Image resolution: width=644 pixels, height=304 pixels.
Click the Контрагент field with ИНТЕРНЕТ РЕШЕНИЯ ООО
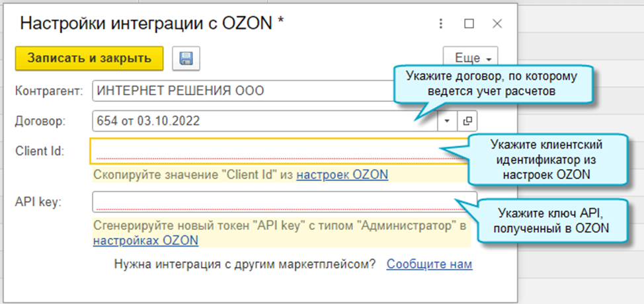coord(238,91)
